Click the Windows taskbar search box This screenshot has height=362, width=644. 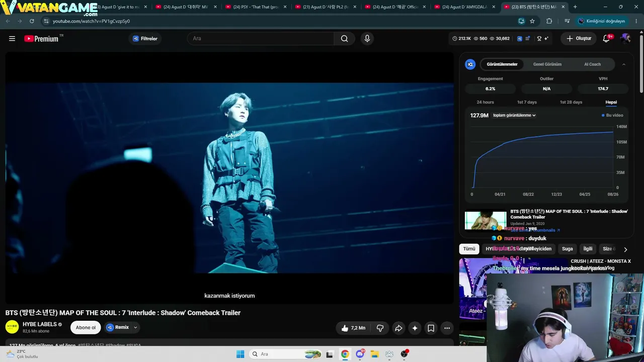[285, 354]
